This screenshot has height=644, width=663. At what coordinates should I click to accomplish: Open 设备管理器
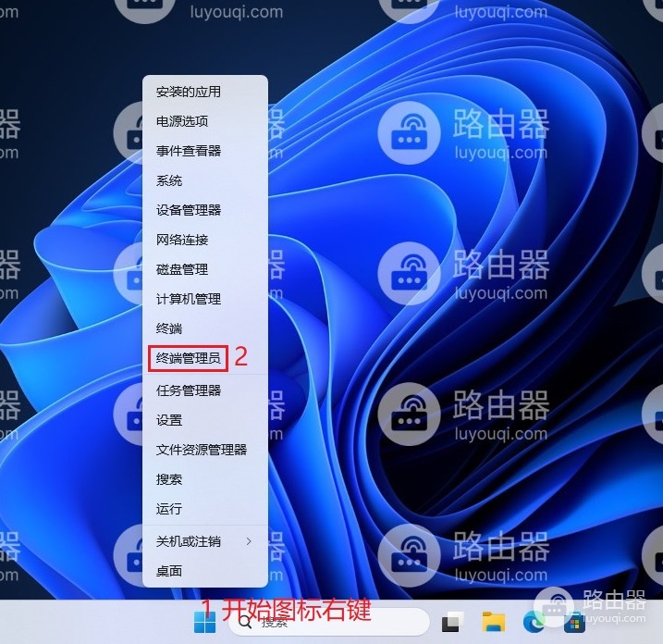click(x=205, y=210)
